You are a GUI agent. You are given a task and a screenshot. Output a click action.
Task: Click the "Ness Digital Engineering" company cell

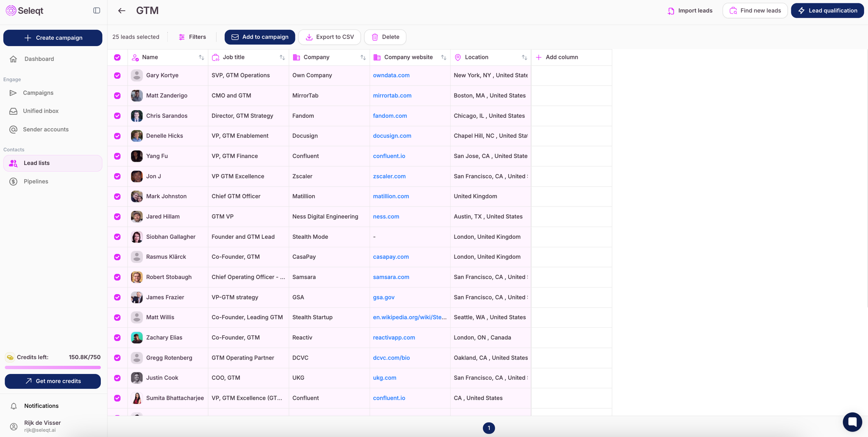pyautogui.click(x=329, y=217)
